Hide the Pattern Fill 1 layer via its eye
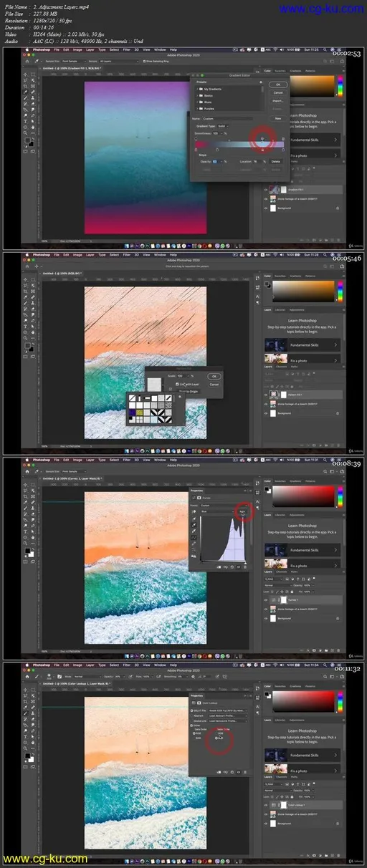Screen dimensions: 367x868 pos(266,395)
